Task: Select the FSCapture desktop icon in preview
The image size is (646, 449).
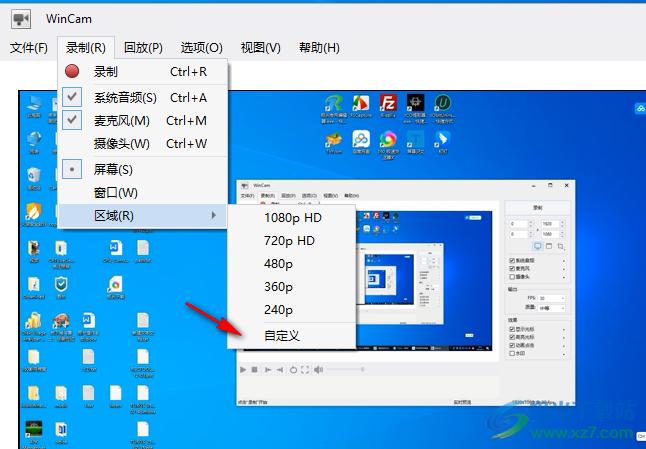Action: pyautogui.click(x=361, y=103)
